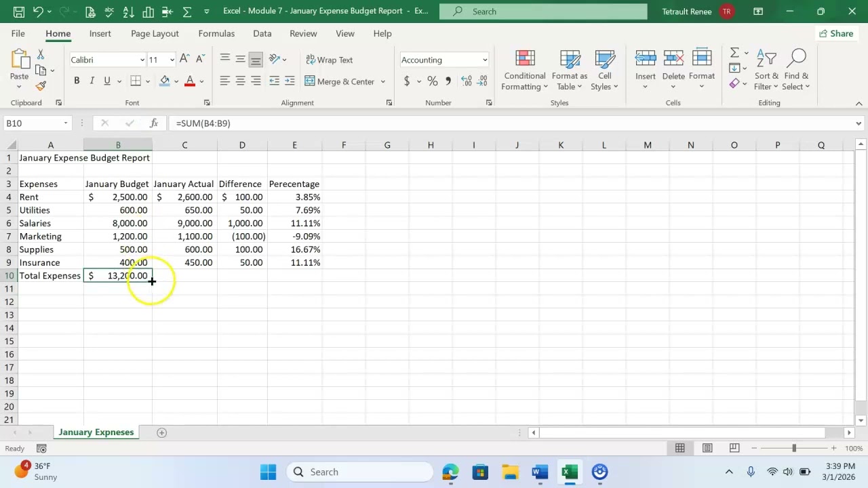868x488 pixels.
Task: Click the Decrease Indent icon
Action: point(274,81)
